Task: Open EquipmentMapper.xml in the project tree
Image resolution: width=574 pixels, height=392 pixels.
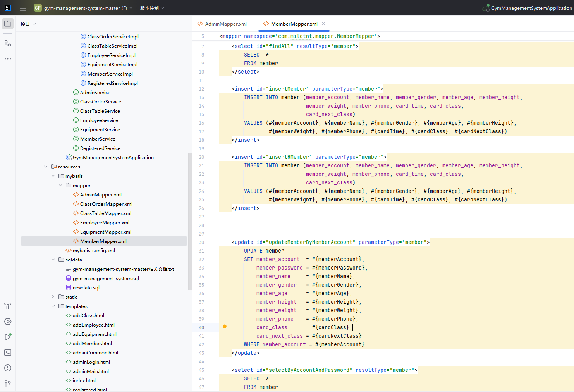Action: [x=105, y=232]
